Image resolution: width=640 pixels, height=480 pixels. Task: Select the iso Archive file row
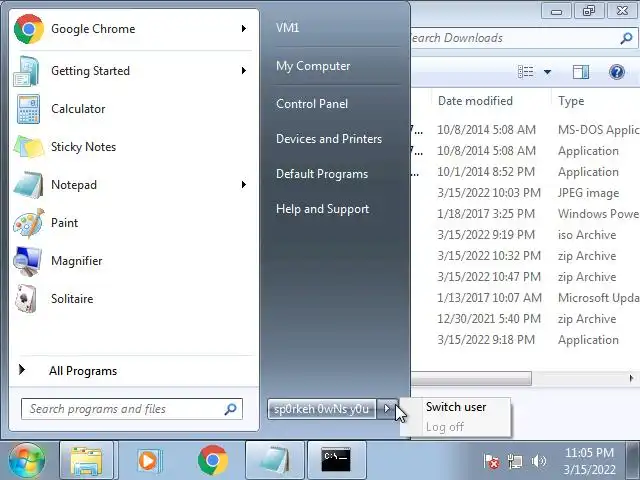[x=525, y=235]
